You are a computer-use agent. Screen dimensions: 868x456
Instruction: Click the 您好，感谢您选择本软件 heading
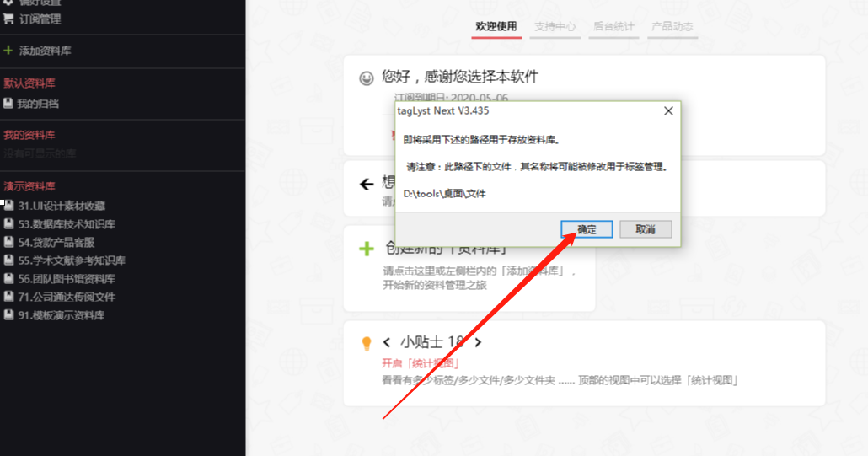click(x=460, y=77)
